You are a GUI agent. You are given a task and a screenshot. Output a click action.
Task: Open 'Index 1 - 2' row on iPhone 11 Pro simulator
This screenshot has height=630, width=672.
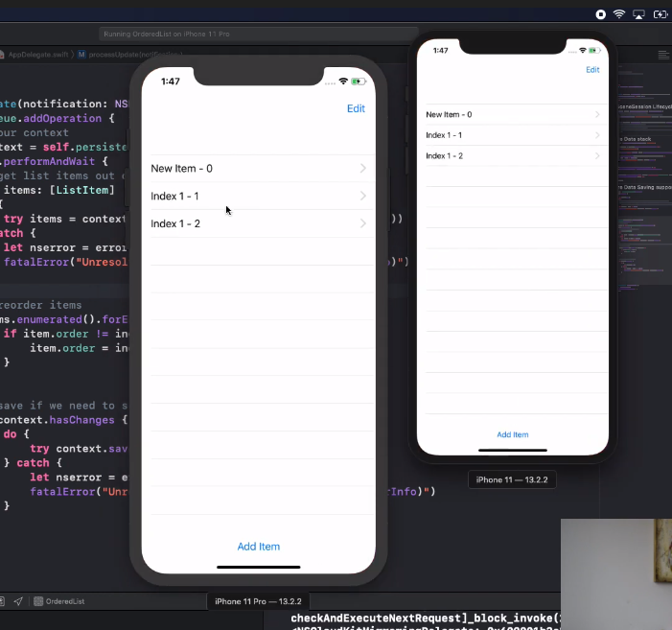[x=259, y=223]
